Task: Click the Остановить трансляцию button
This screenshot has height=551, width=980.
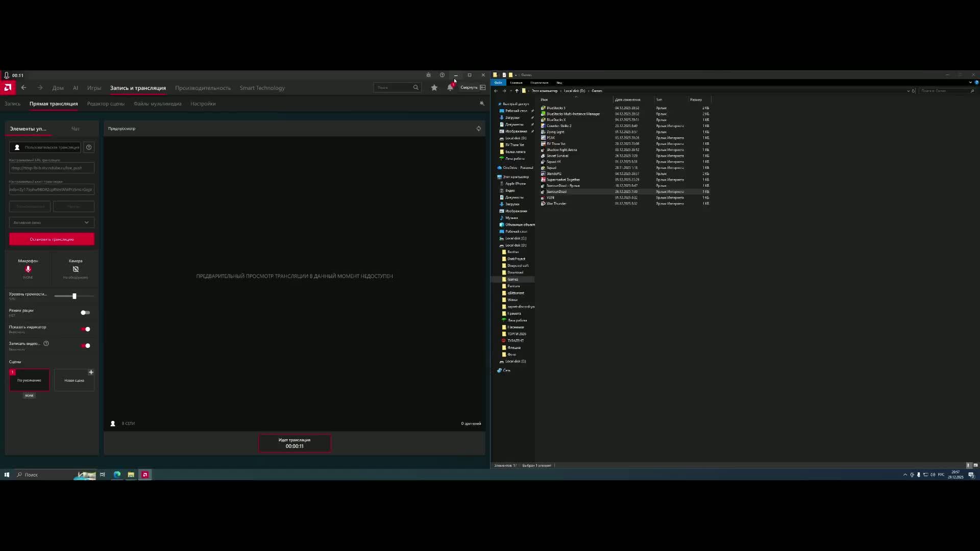Action: coord(52,239)
